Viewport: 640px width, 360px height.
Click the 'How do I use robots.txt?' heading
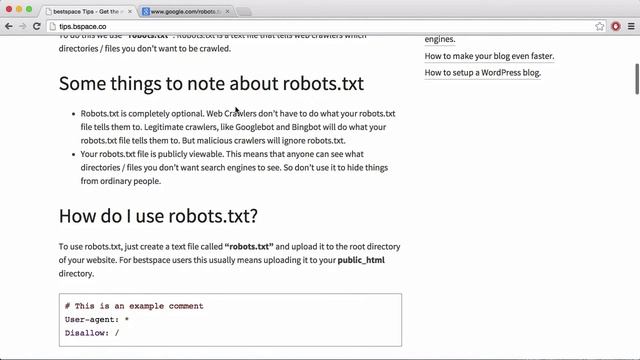[x=158, y=216]
